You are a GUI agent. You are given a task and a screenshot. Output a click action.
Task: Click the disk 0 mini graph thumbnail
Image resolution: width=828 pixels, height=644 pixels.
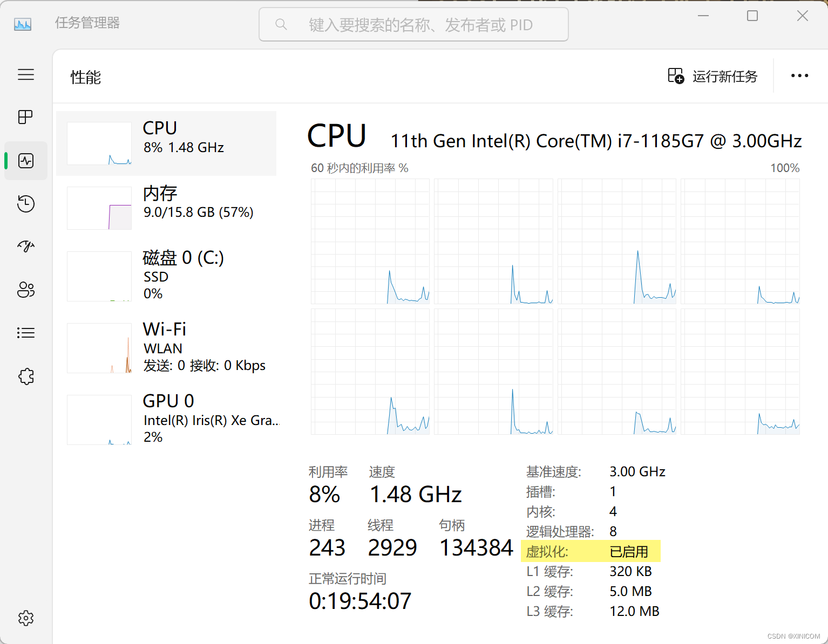pos(99,276)
